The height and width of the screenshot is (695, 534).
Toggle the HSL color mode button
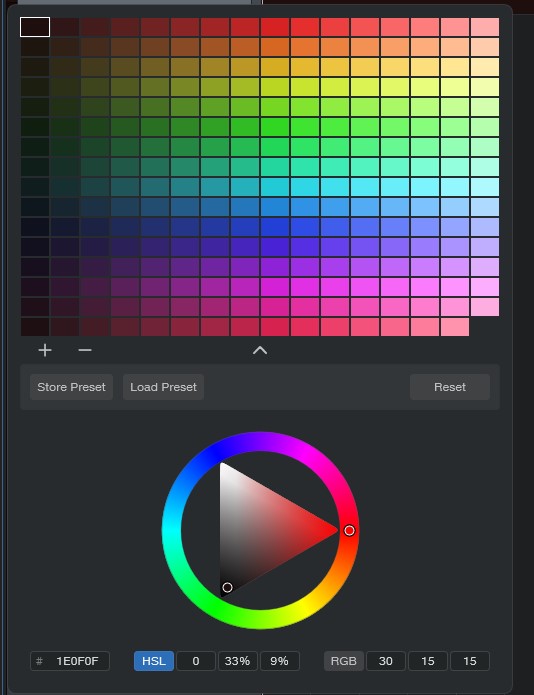tap(154, 661)
